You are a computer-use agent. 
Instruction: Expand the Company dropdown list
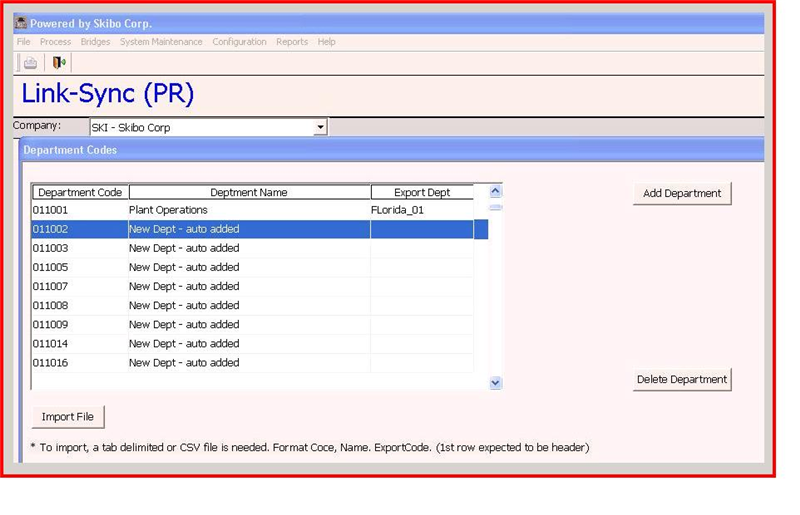point(320,128)
